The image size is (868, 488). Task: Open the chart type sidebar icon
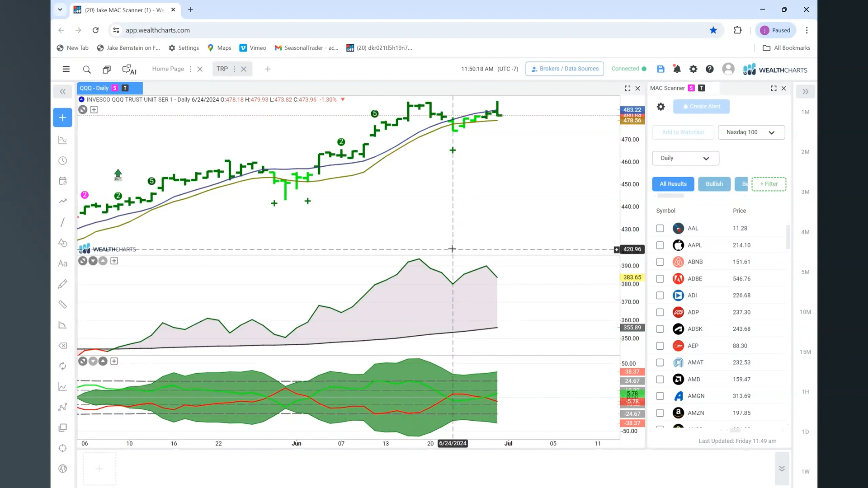pyautogui.click(x=63, y=140)
